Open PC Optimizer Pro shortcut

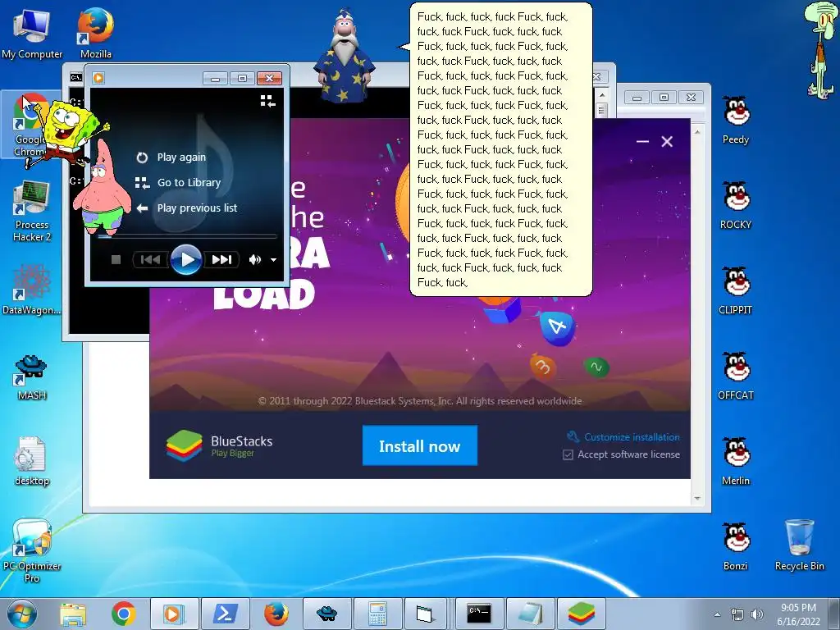(x=32, y=550)
